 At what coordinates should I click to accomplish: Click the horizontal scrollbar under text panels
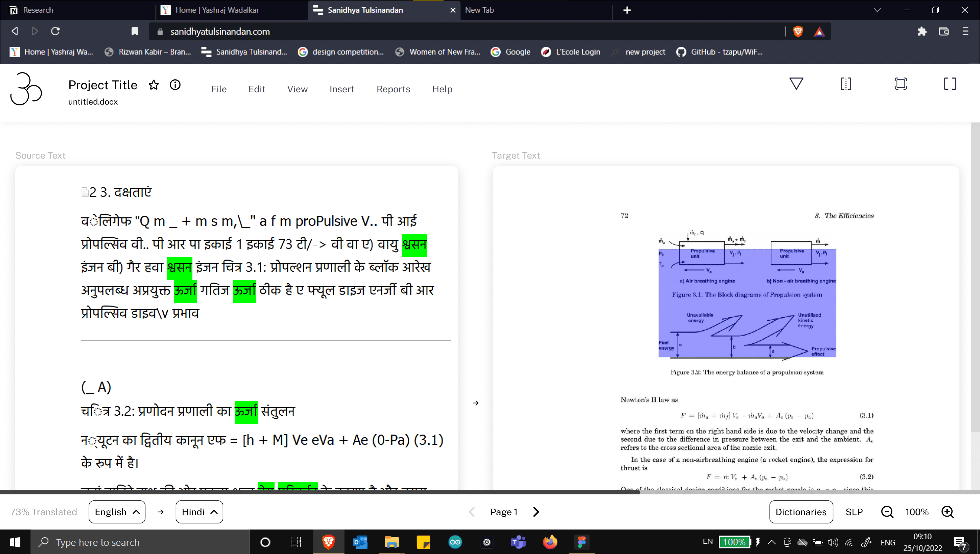pos(320,492)
